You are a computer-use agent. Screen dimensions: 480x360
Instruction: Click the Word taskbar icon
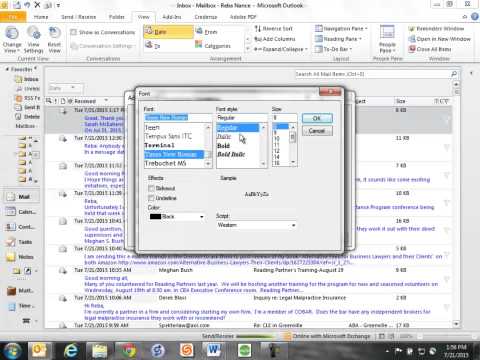[214, 351]
